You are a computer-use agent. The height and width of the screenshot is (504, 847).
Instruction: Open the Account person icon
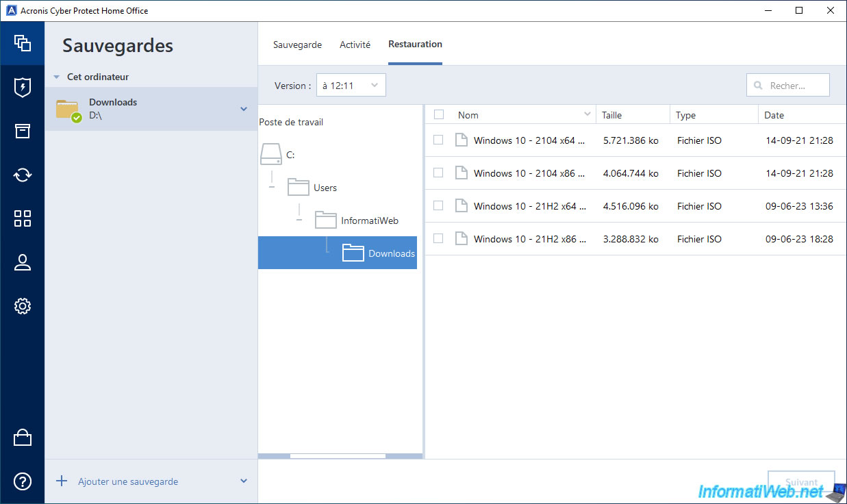23,262
